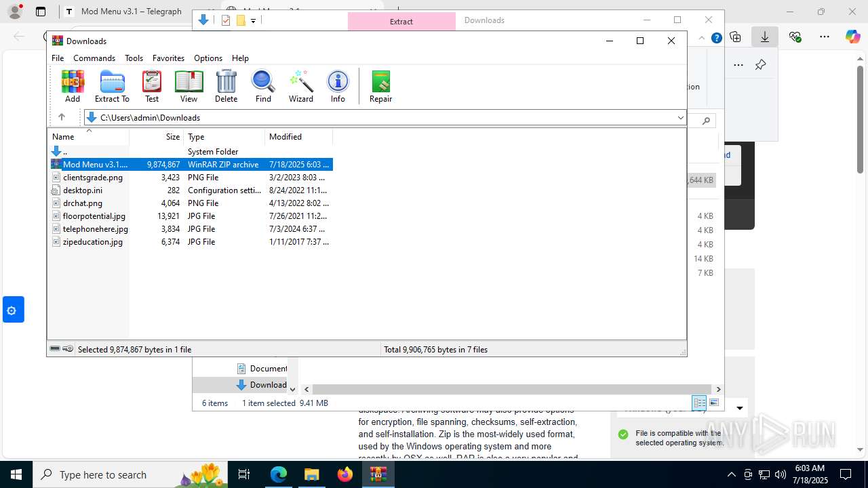This screenshot has height=488, width=868.
Task: Click the WinRAR address path field
Action: pyautogui.click(x=384, y=117)
